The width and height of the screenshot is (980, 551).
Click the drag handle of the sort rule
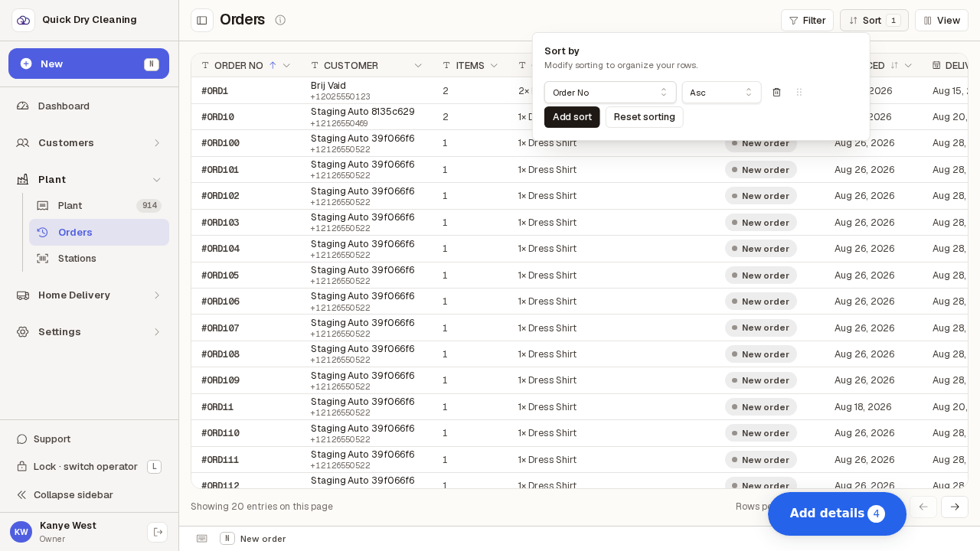[x=799, y=93]
